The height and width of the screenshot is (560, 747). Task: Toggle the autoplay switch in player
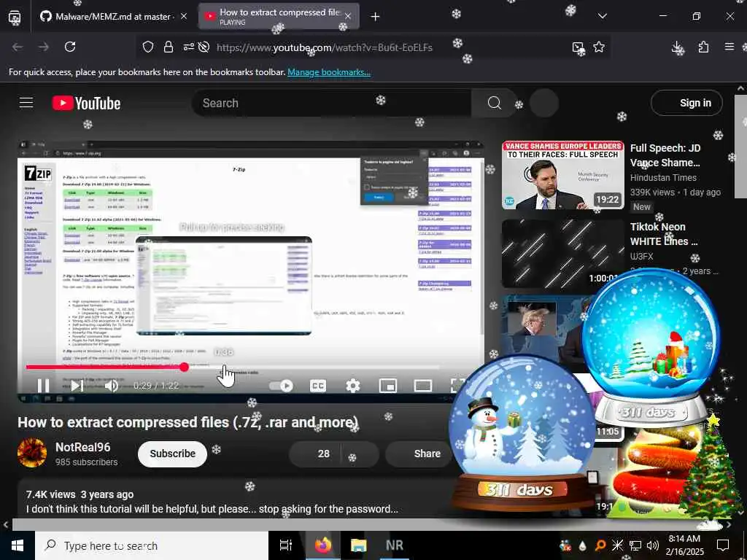(281, 386)
